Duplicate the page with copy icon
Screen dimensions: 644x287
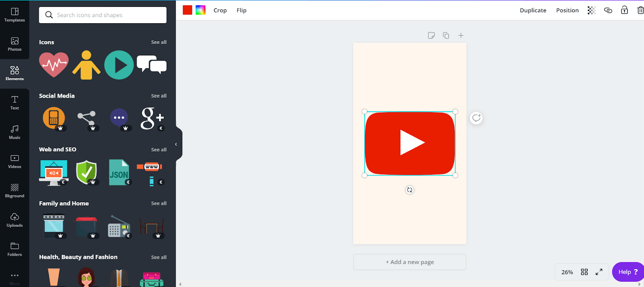pos(446,35)
